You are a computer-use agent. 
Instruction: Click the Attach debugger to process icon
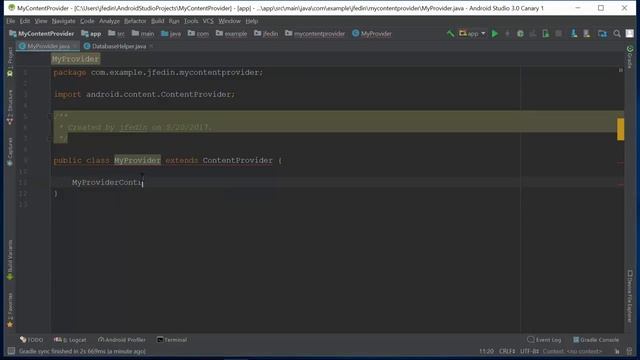click(546, 34)
